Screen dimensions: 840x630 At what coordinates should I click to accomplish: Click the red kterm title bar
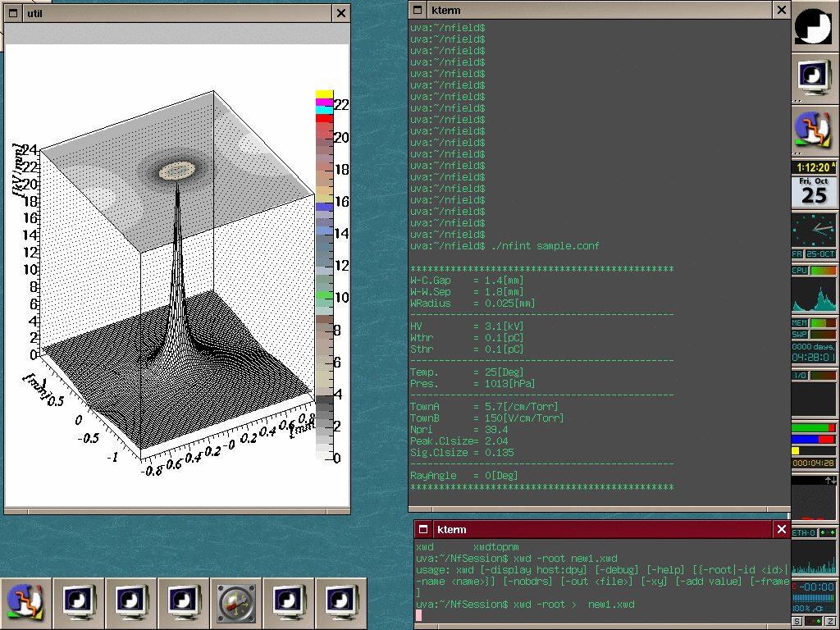coord(603,530)
